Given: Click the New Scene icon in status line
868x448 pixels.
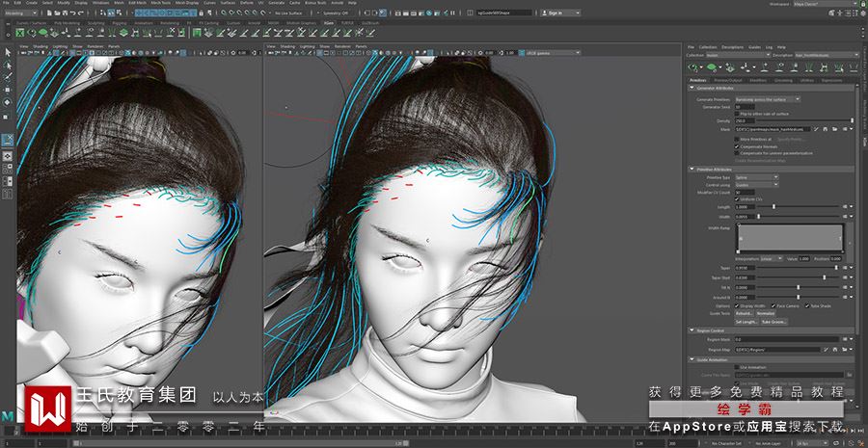Looking at the screenshot, I should [49, 13].
